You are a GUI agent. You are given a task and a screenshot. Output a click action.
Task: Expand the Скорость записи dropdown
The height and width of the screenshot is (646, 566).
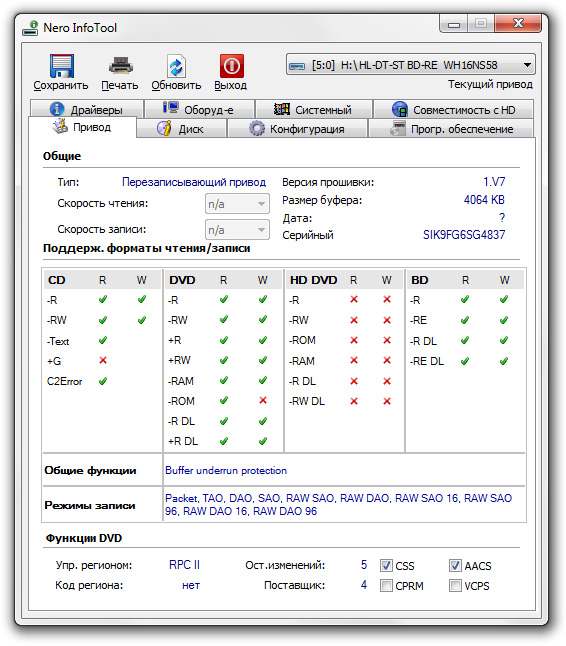[x=237, y=230]
